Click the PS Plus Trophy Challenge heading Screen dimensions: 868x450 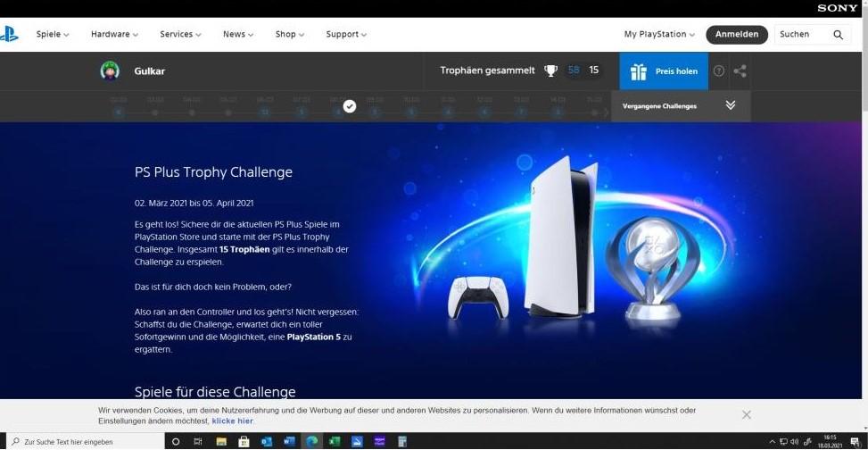[213, 171]
